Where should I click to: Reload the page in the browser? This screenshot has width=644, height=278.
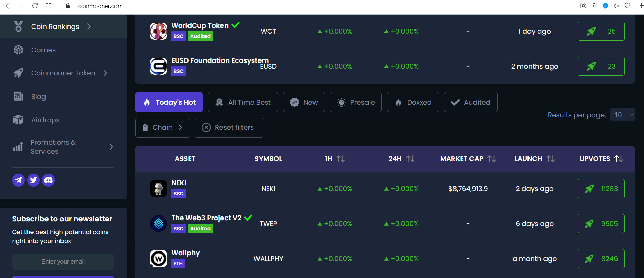point(35,6)
